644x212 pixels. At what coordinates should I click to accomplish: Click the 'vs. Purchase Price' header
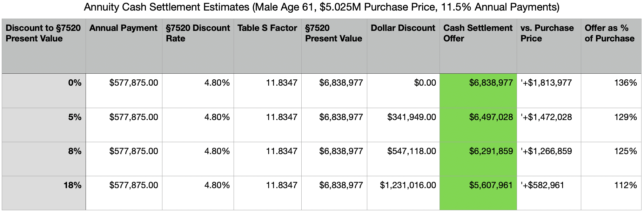(x=547, y=33)
